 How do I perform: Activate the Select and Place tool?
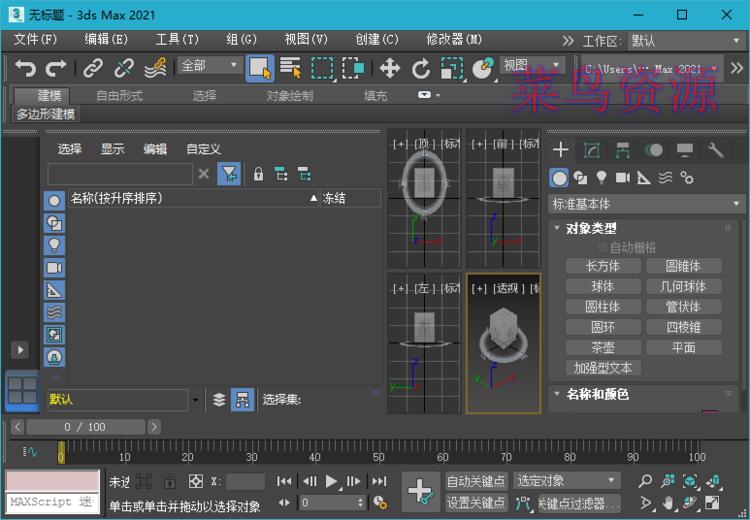pyautogui.click(x=483, y=68)
